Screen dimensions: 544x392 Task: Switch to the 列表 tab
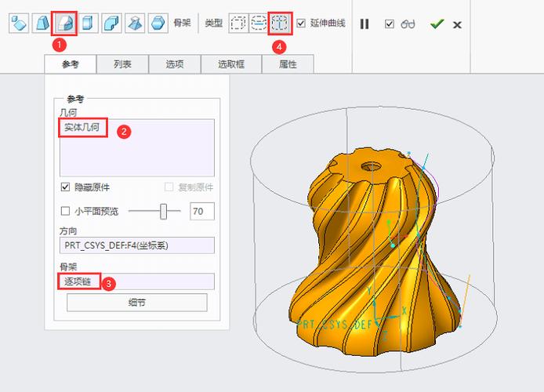(122, 64)
